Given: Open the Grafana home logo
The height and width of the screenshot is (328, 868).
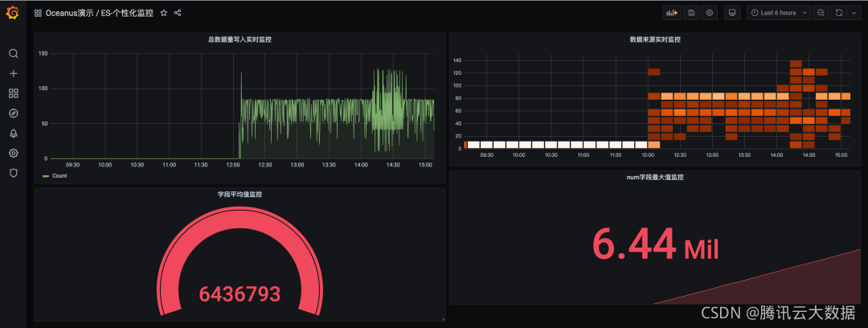Looking at the screenshot, I should tap(14, 13).
